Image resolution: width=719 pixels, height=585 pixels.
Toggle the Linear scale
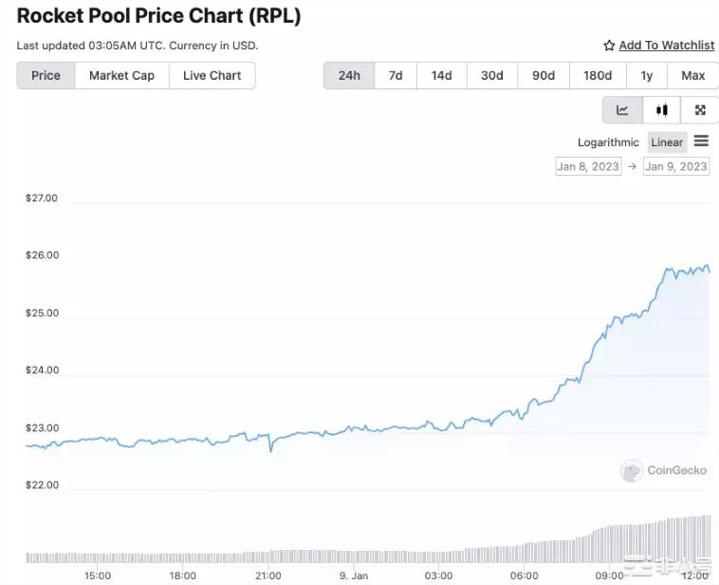tap(667, 143)
